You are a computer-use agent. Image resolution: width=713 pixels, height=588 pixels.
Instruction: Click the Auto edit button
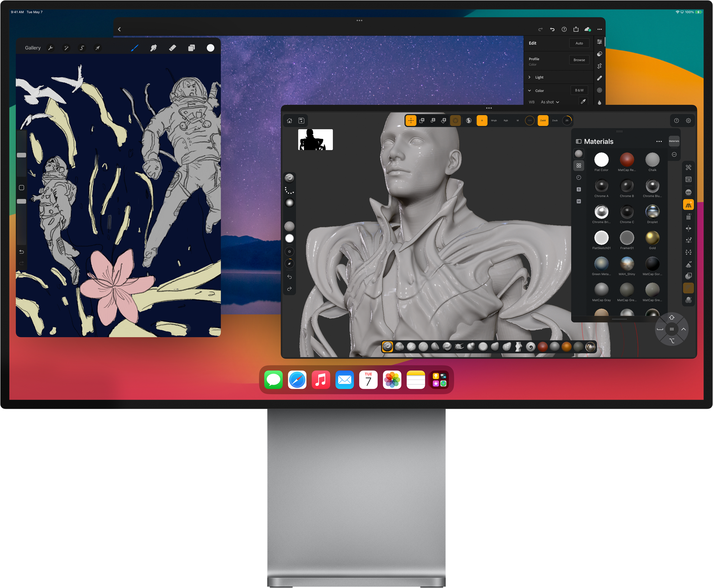coord(579,43)
